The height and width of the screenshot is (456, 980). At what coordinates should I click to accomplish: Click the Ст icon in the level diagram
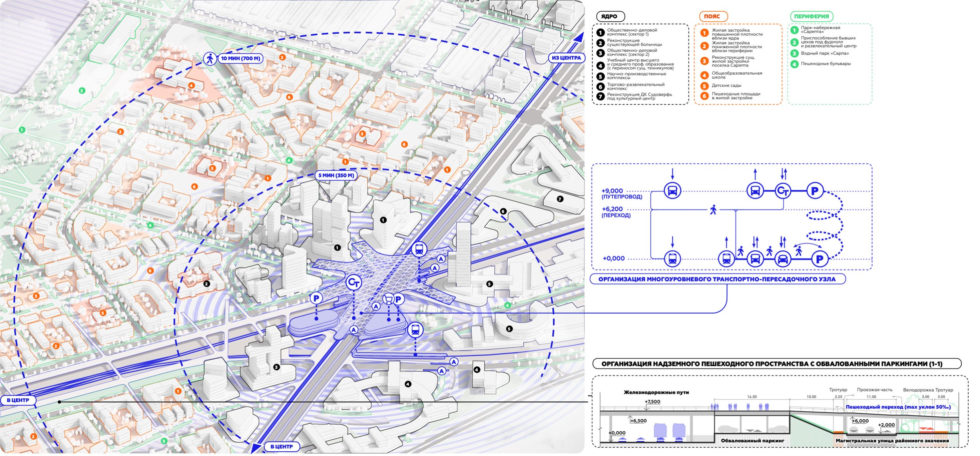[x=783, y=191]
